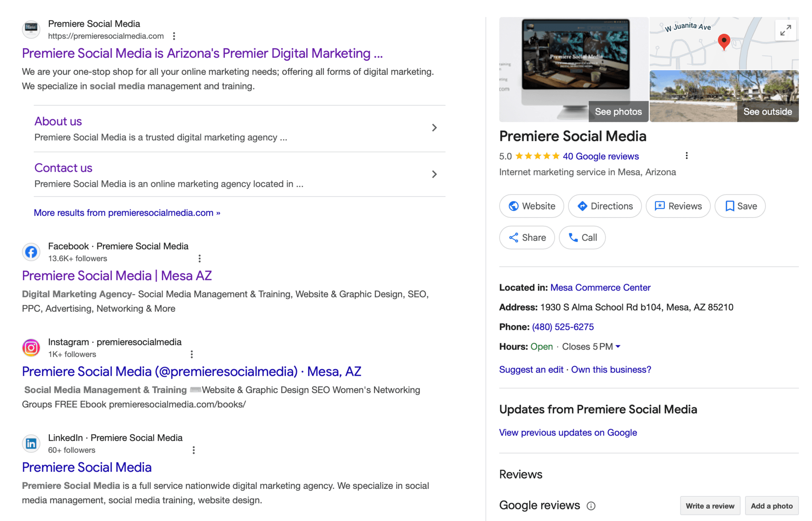This screenshot has width=812, height=521.
Task: Get Directions to Premiere Social Media
Action: click(x=604, y=206)
